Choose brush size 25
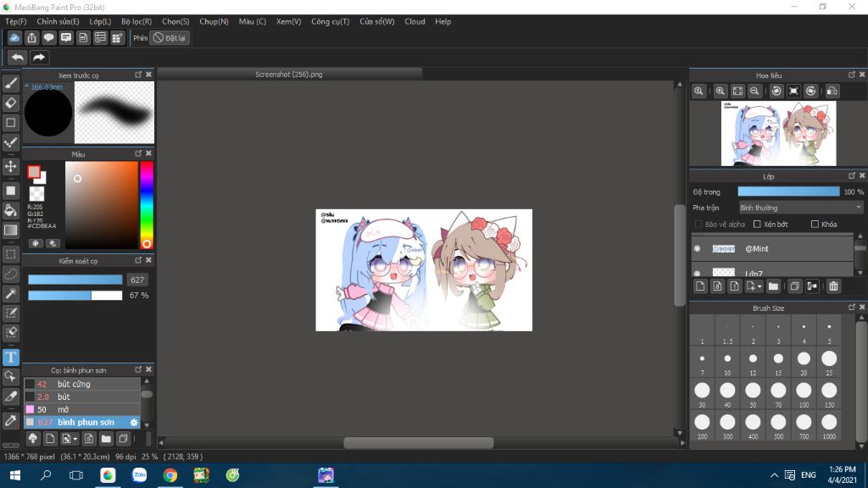The image size is (868, 488). tap(829, 363)
